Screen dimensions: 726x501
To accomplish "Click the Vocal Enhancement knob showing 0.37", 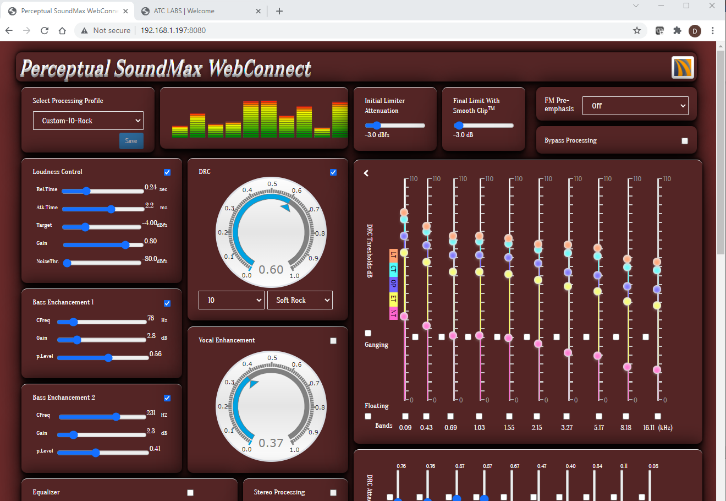I will pyautogui.click(x=271, y=407).
